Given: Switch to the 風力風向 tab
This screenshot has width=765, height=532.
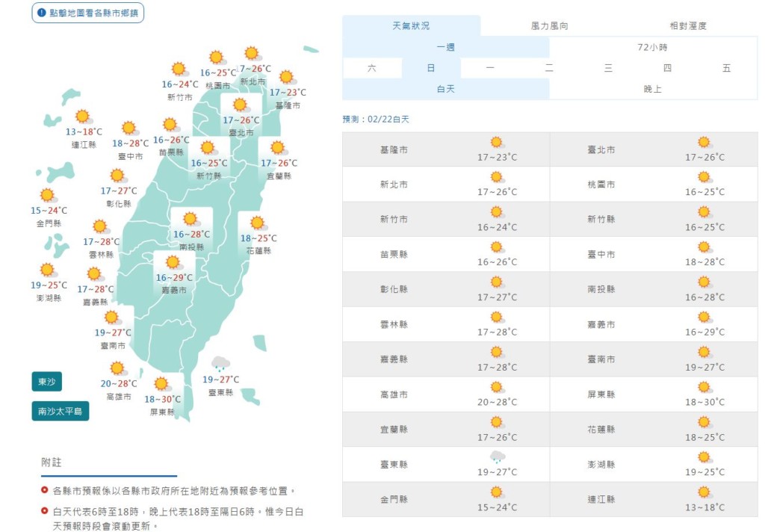Looking at the screenshot, I should [x=549, y=25].
